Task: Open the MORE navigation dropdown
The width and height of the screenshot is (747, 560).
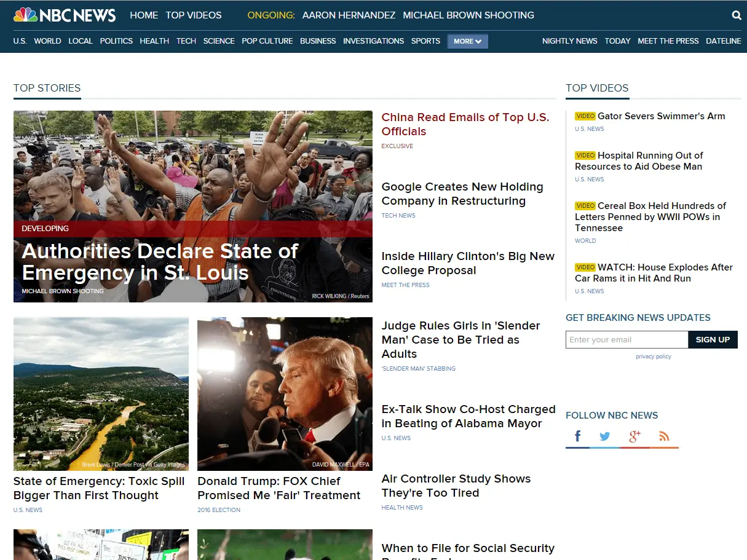Action: tap(467, 41)
